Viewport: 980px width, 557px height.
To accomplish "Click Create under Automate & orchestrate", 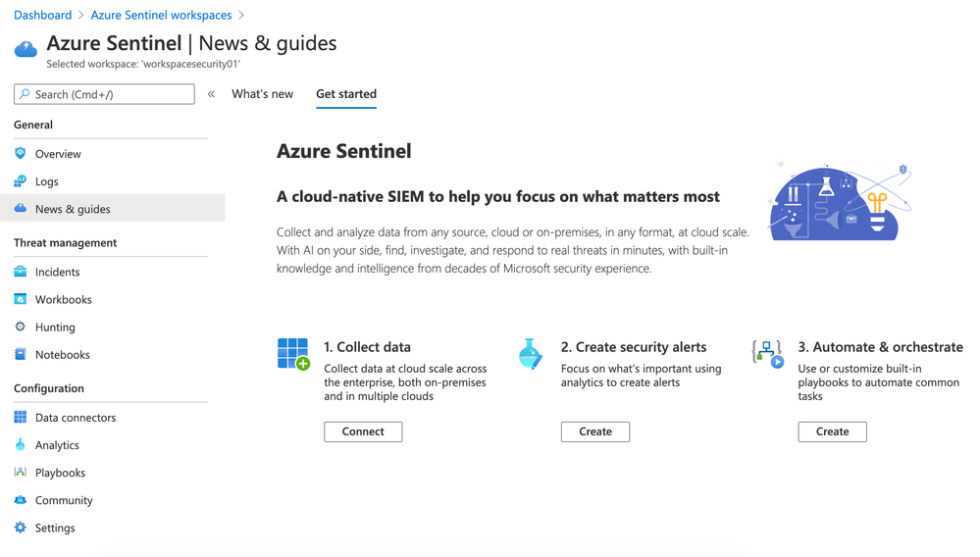I will click(x=832, y=431).
